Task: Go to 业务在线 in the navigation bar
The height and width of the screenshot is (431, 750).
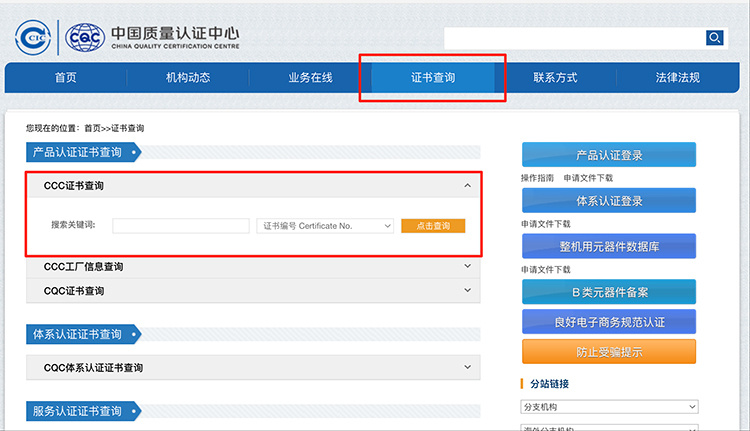Action: tap(310, 78)
